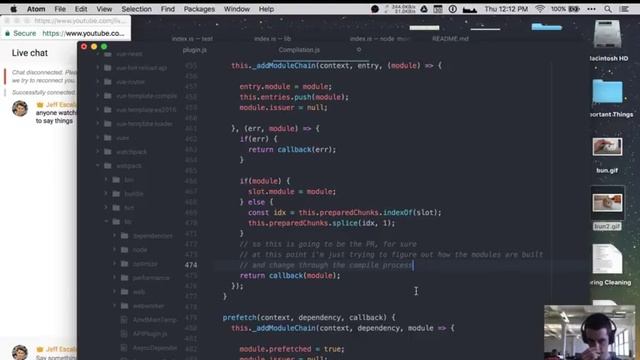Switch to the plugin.js tab
Screen dimensions: 640x360
point(194,50)
